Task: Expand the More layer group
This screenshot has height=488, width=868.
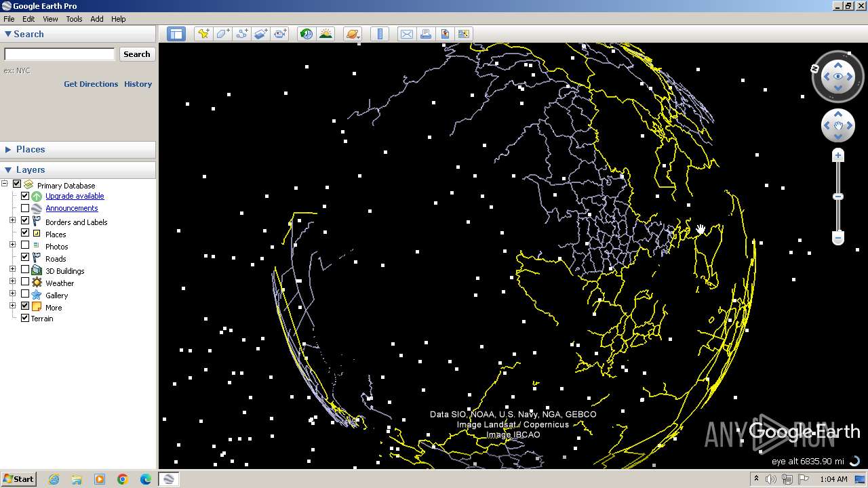Action: pos(12,306)
